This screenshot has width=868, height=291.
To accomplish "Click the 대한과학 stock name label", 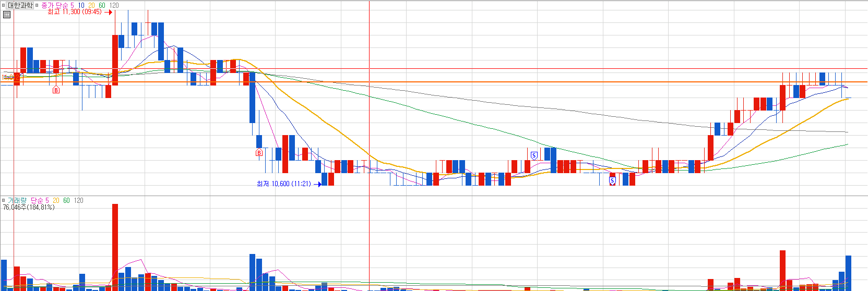I will [20, 5].
